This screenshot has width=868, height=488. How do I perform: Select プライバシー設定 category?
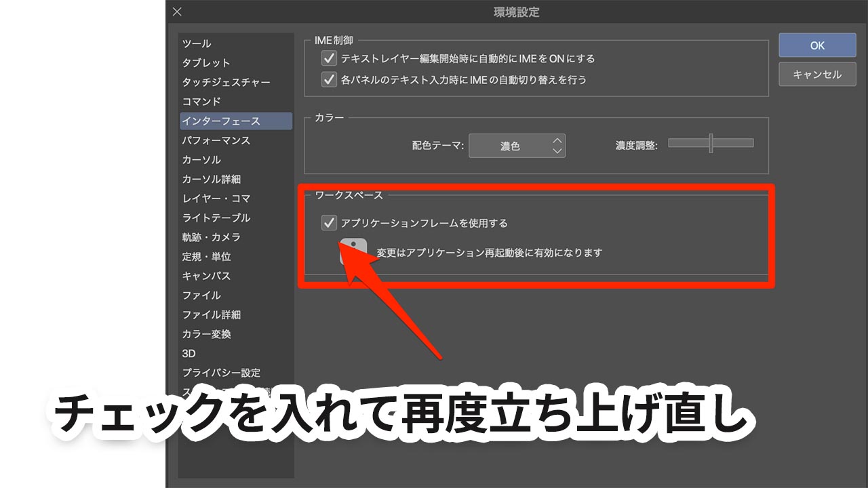pos(235,373)
